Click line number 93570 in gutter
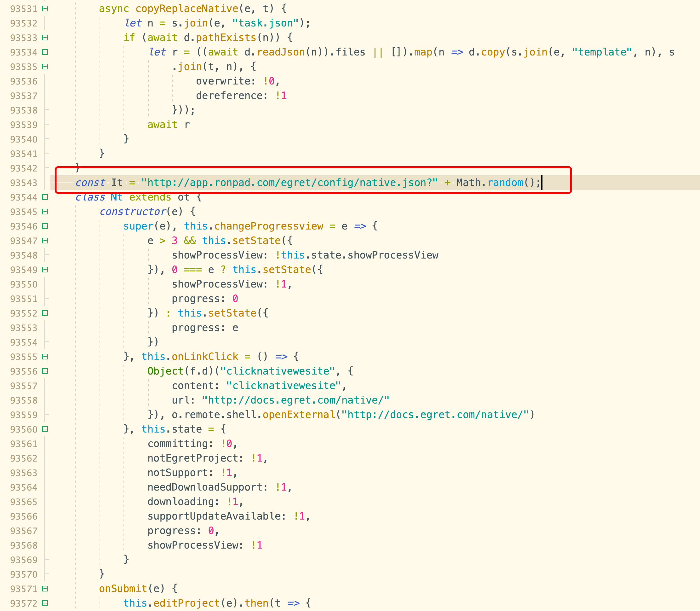The image size is (700, 611). tap(24, 574)
